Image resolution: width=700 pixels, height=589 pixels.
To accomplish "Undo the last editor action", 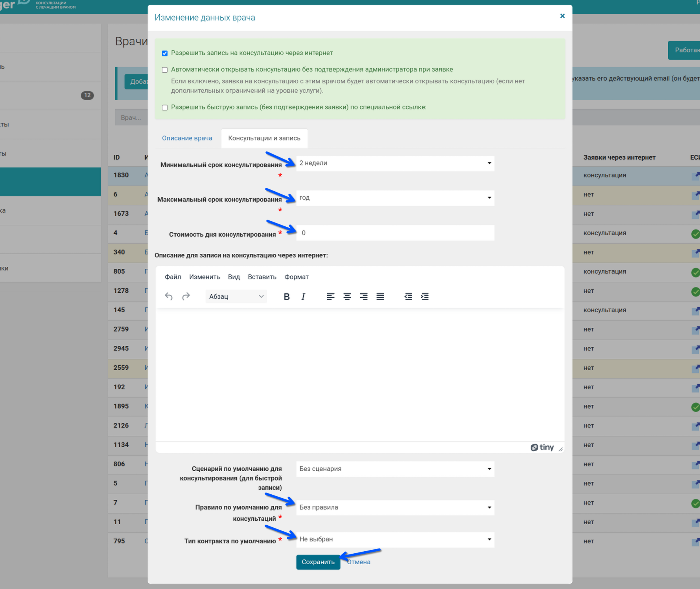I will click(x=169, y=297).
